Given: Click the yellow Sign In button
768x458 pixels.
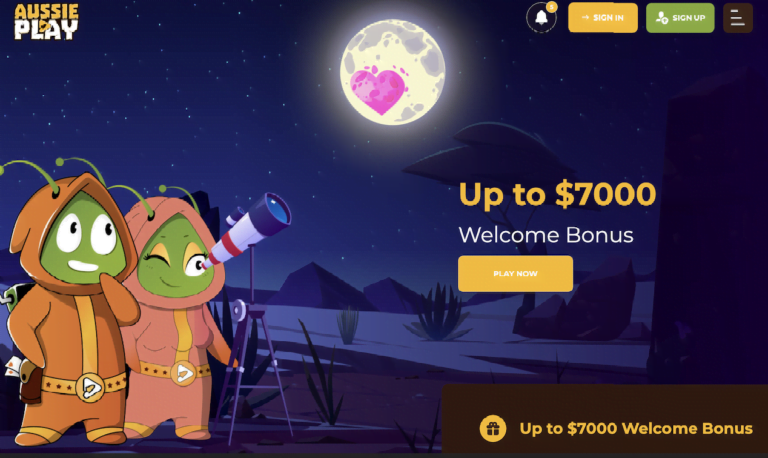Looking at the screenshot, I should (602, 18).
